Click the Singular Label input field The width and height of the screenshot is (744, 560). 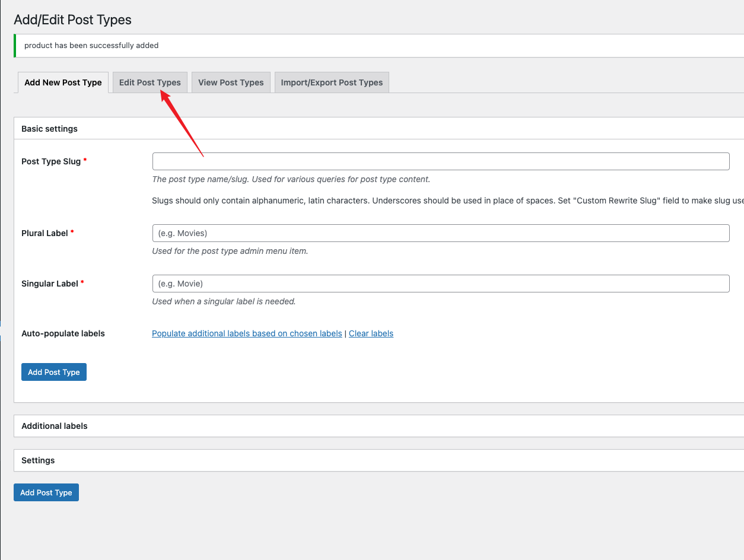pos(440,284)
